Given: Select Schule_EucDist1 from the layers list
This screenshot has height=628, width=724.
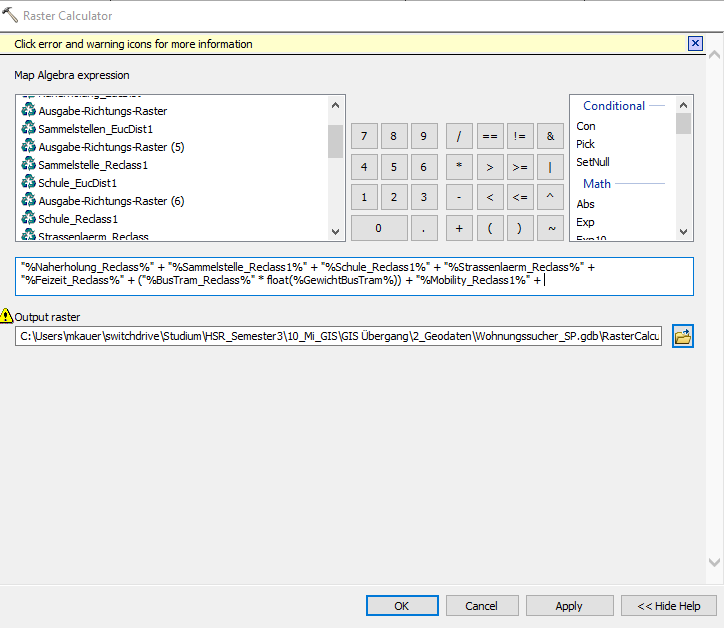Looking at the screenshot, I should 77,183.
